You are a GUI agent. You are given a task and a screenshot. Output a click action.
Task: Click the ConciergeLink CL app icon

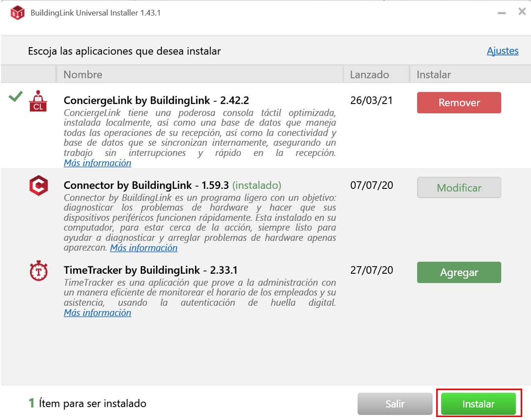38,101
